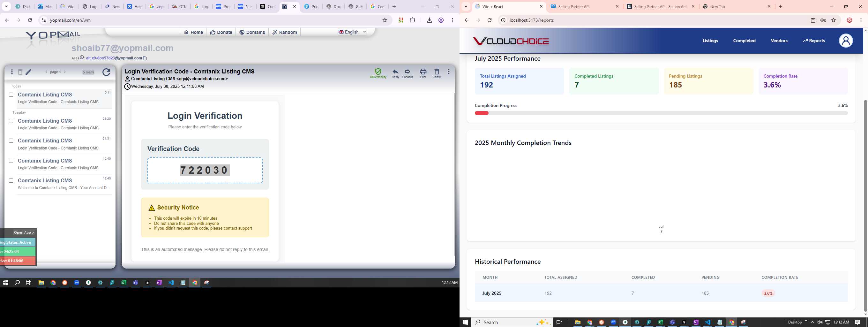Reload the localhost:5173 reports page
Image resolution: width=868 pixels, height=327 pixels.
click(x=490, y=20)
